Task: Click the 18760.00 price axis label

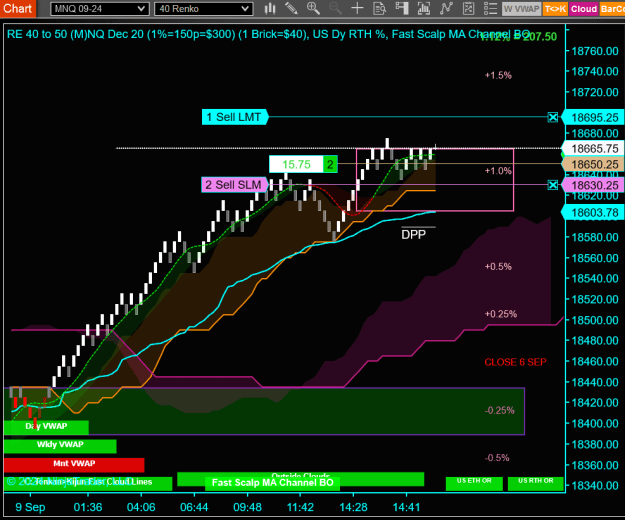Action: click(x=595, y=51)
